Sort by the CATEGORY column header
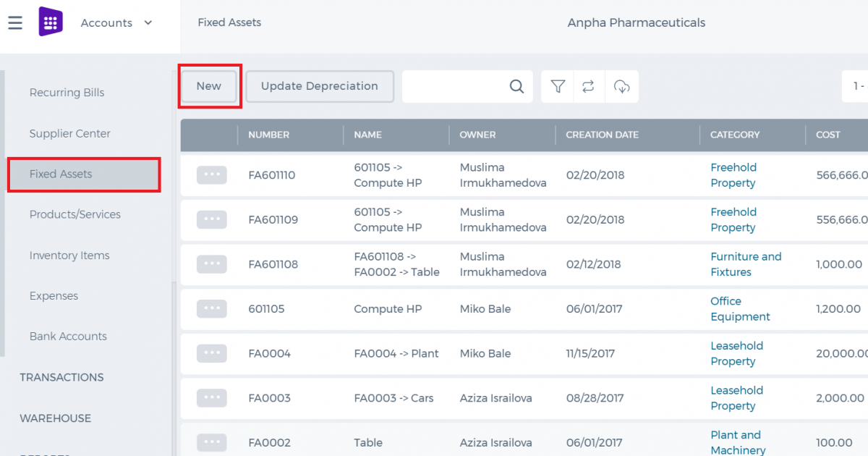This screenshot has height=456, width=868. [x=735, y=135]
